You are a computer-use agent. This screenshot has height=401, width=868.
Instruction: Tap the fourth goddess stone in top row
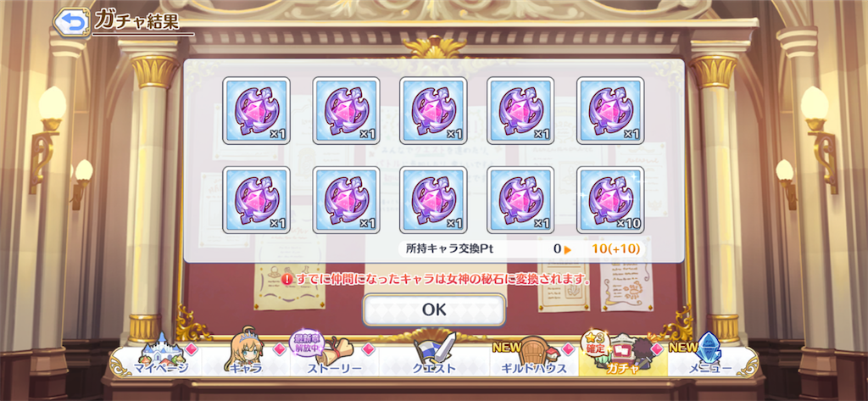coord(521,111)
